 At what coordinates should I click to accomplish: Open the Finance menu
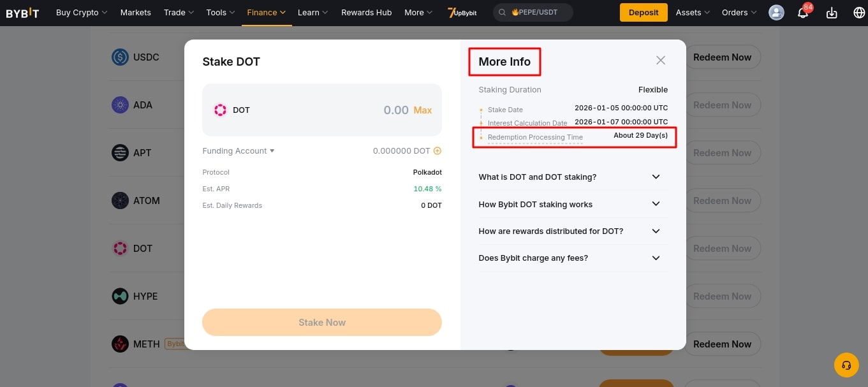(266, 12)
